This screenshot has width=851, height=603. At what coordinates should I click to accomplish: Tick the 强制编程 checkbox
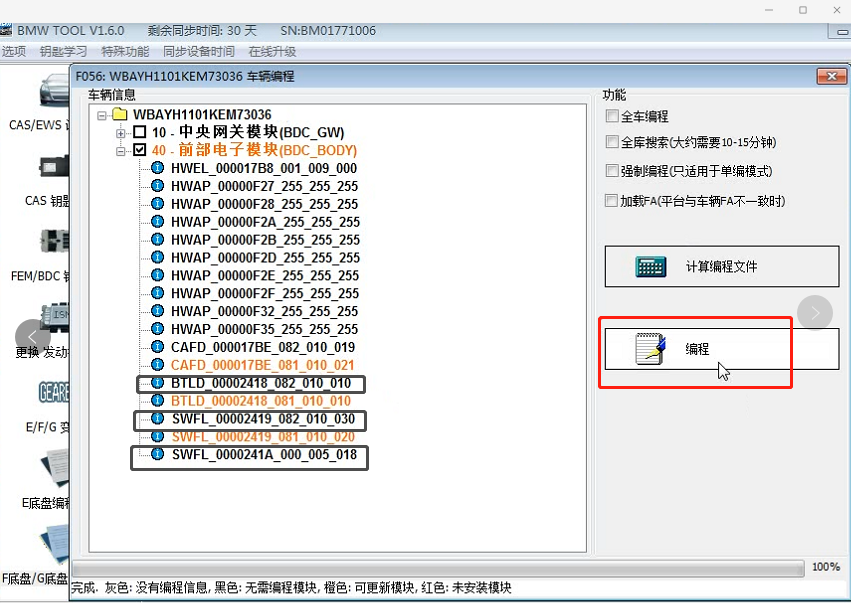612,171
